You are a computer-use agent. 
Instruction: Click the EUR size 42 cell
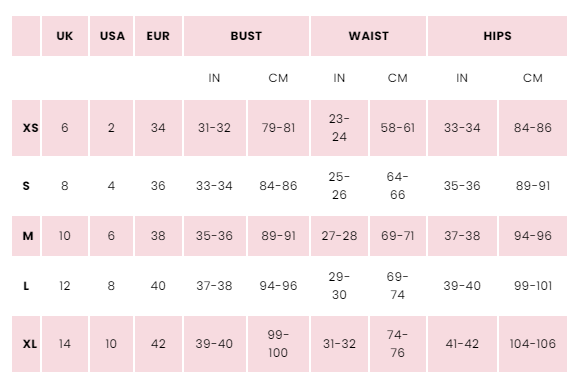[x=159, y=344]
